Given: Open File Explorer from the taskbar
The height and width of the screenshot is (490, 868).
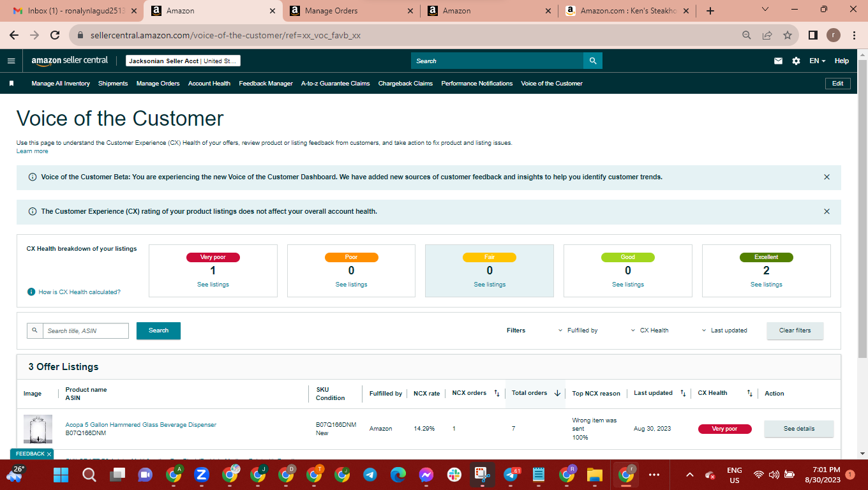Looking at the screenshot, I should pos(594,475).
